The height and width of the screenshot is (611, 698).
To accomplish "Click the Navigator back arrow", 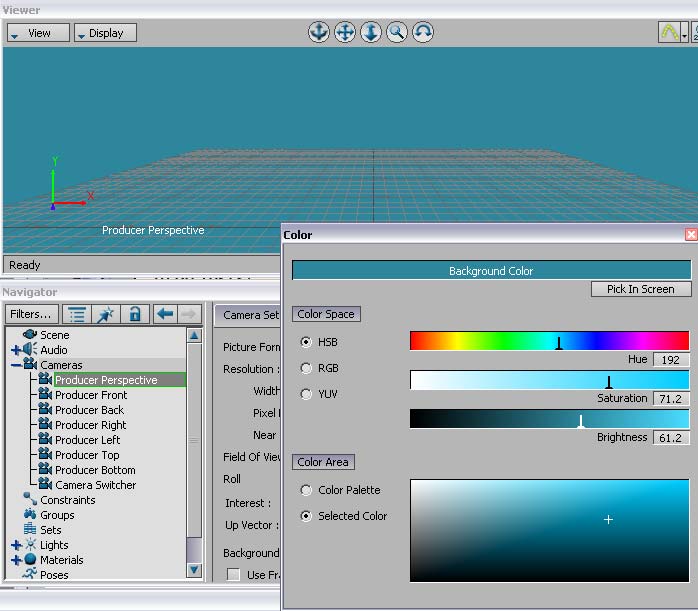I will 165,314.
